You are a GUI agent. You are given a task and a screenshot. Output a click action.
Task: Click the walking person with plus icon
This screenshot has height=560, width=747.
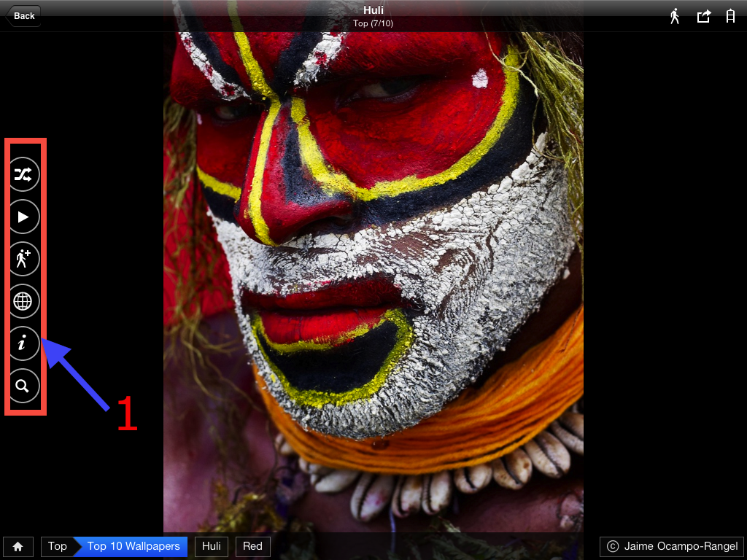(24, 259)
